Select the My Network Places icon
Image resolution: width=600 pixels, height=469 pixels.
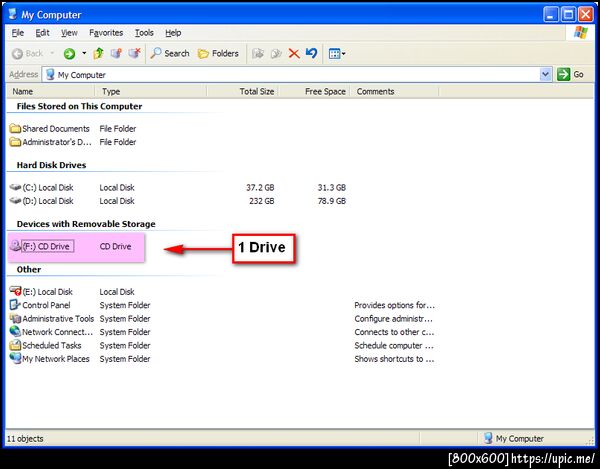(15, 358)
